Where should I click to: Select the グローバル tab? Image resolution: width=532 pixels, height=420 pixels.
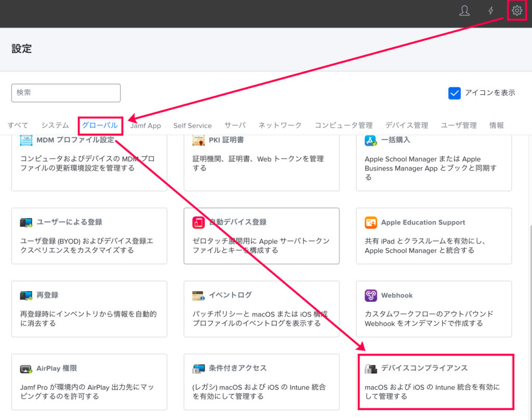[100, 126]
